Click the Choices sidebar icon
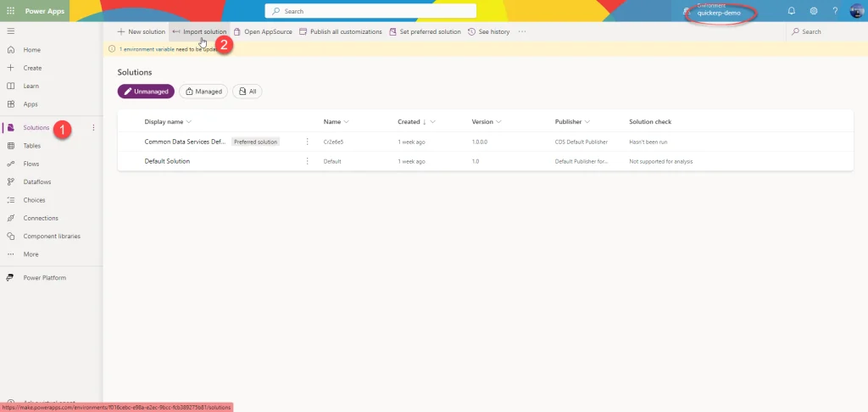 coord(10,200)
